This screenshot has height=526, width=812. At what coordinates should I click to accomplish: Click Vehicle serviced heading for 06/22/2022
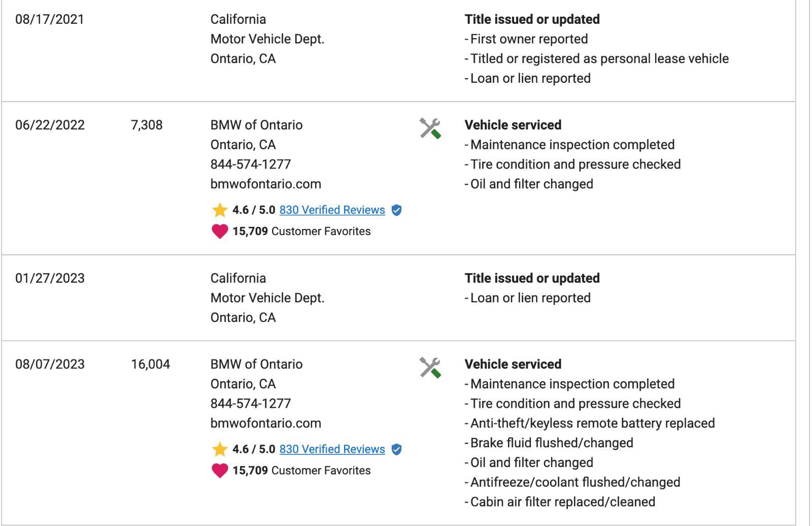pos(513,125)
